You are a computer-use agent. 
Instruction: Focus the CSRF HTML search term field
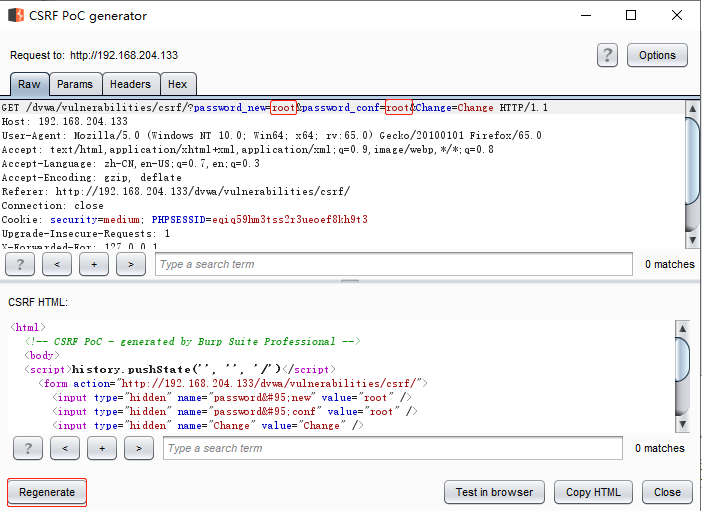[x=393, y=448]
